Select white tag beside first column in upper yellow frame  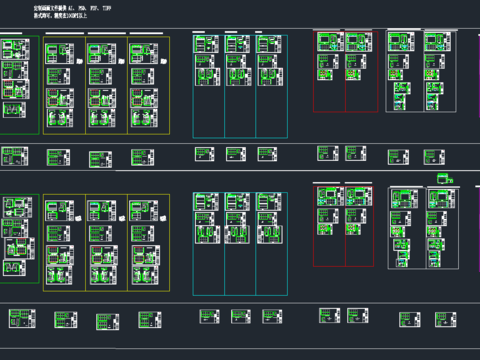click(x=80, y=61)
